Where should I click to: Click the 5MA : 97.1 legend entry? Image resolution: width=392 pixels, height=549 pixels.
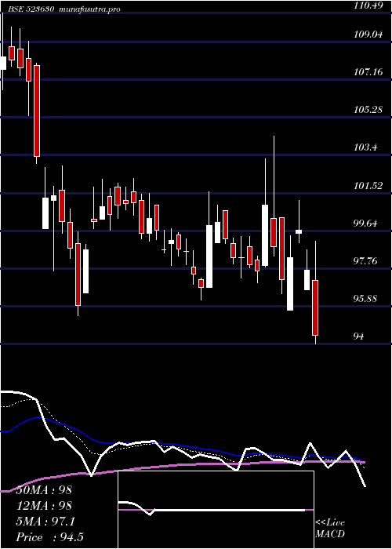(x=45, y=522)
